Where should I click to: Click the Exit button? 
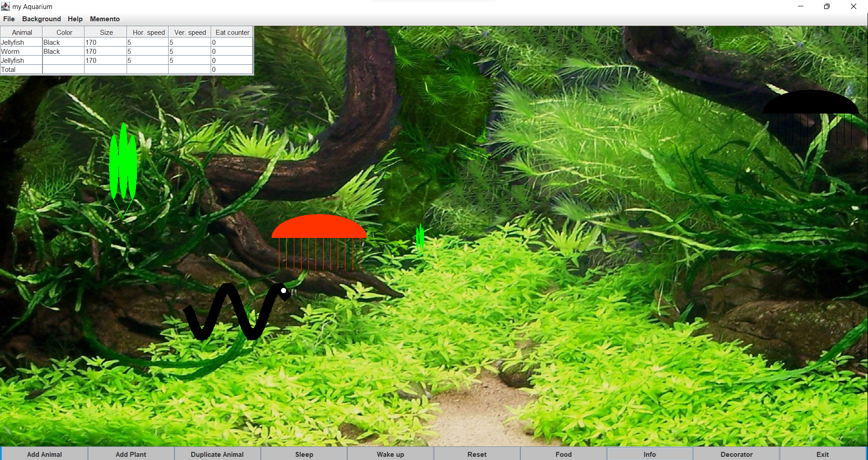click(822, 454)
